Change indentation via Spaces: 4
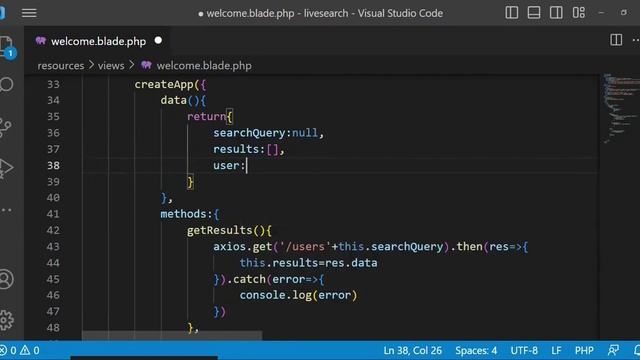The image size is (640, 360). 476,351
